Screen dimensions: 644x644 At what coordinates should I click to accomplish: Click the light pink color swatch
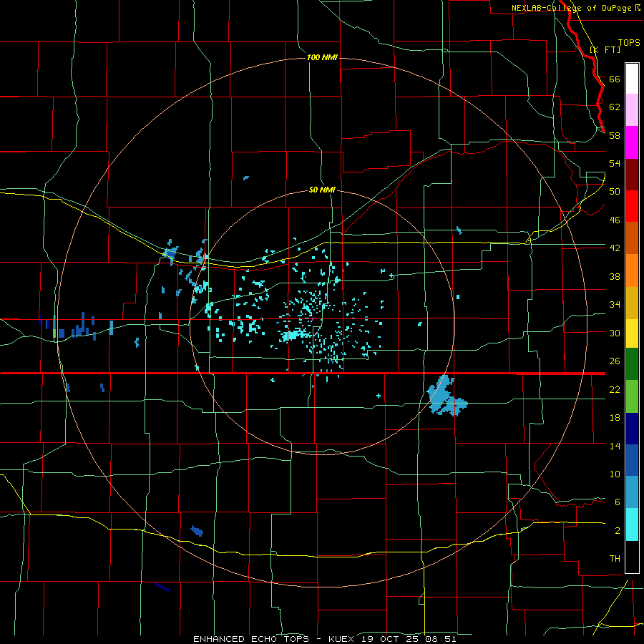[632, 109]
